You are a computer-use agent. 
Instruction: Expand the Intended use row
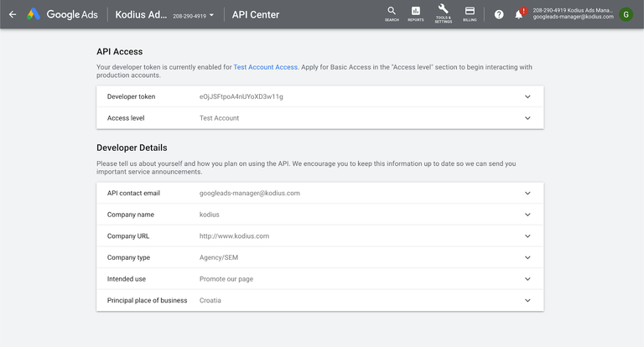pyautogui.click(x=527, y=279)
